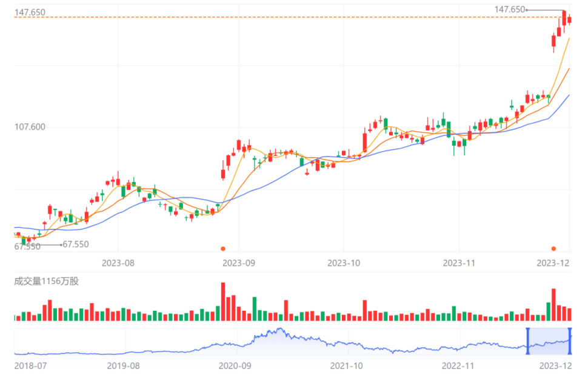The width and height of the screenshot is (588, 383).
Task: Click the orange event dot near 2023-12
Action: [553, 249]
